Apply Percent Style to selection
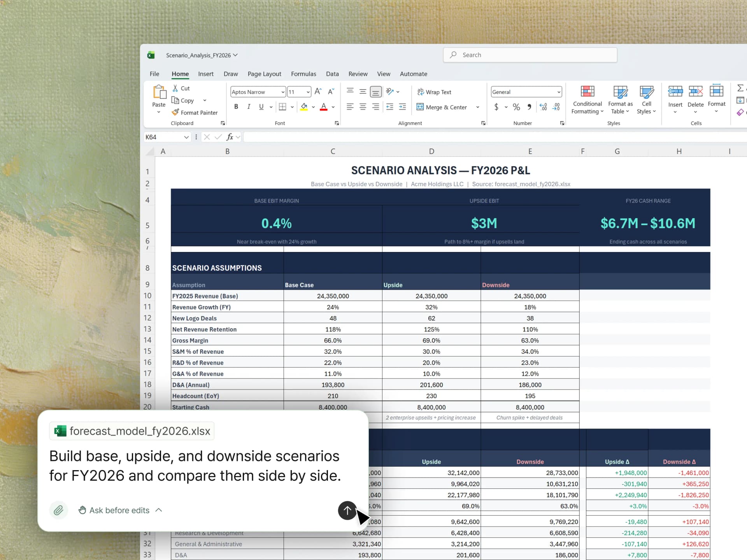 tap(517, 107)
